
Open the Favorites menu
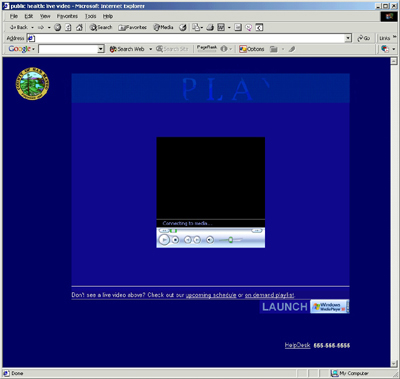(67, 16)
